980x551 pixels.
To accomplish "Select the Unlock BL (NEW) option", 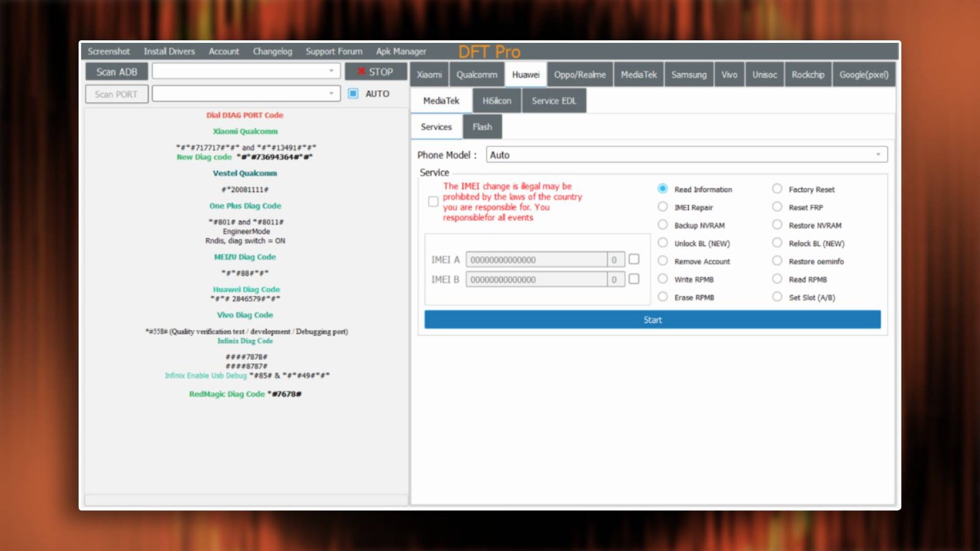I will (x=663, y=242).
